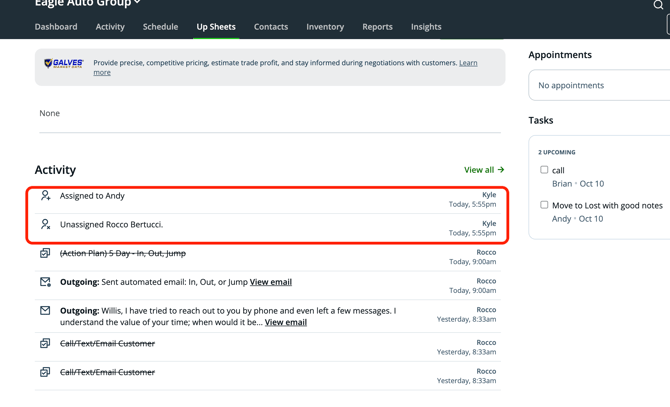Click the Tasks heading
Viewport: 670px width, 407px height.
coord(541,120)
